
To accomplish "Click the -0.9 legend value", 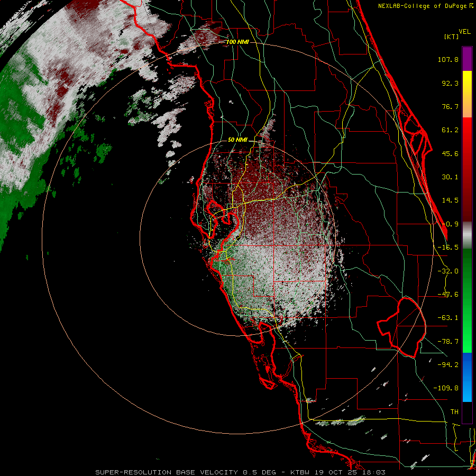I will point(450,224).
